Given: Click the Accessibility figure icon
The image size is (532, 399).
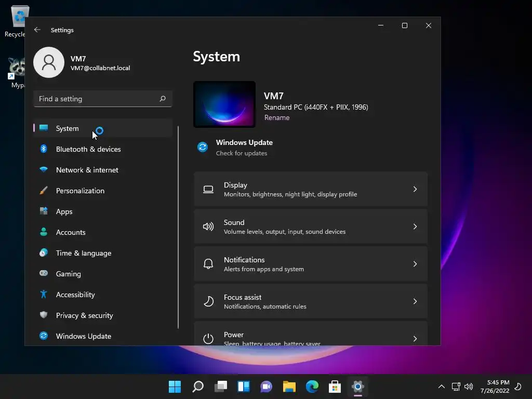Looking at the screenshot, I should 44,294.
